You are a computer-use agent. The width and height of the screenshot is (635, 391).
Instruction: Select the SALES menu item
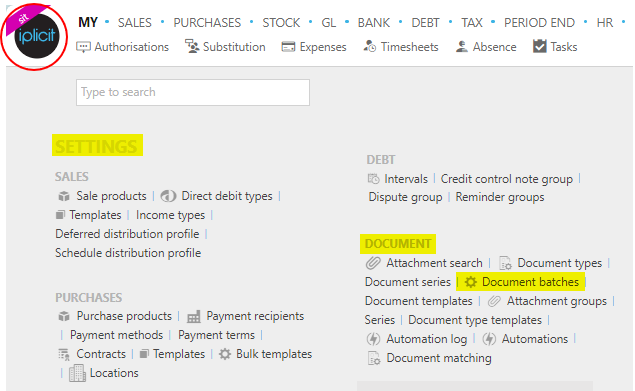pos(134,23)
